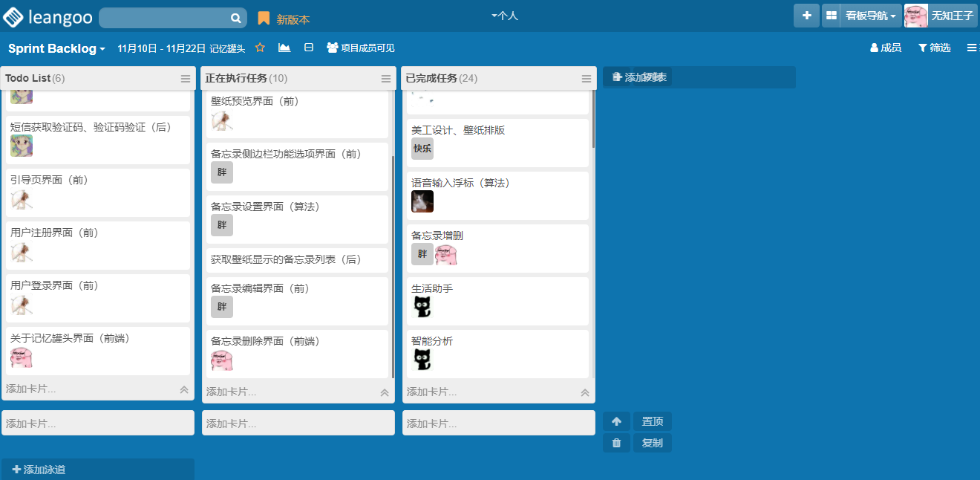Click the 无知王子 user avatar
This screenshot has width=980, height=480.
pos(916,16)
